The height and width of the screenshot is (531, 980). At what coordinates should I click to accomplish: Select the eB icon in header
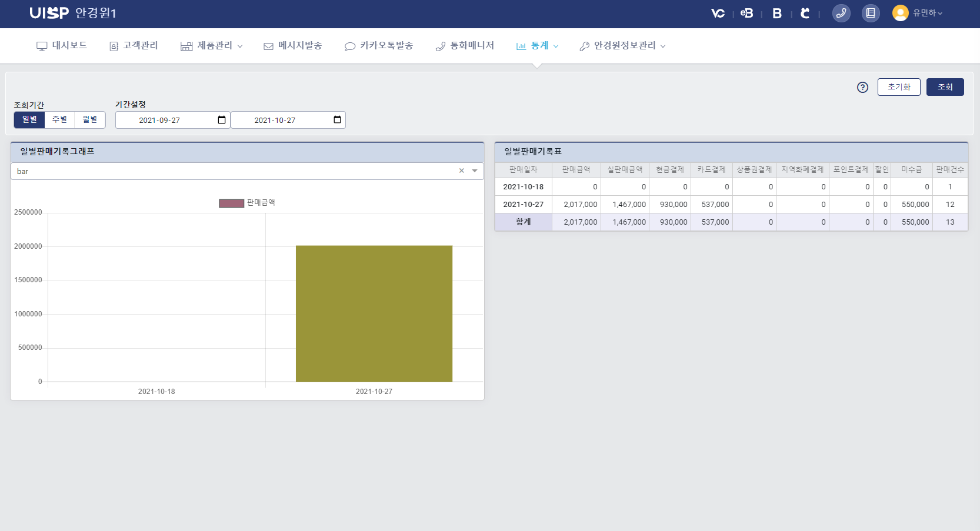tap(746, 13)
